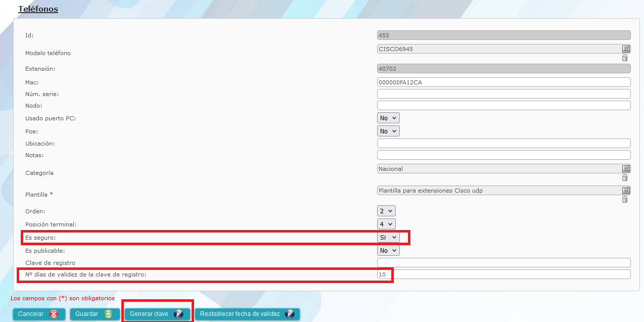Focus the Ubicación input field
Viewport: 644px width, 322px height.
[504, 144]
